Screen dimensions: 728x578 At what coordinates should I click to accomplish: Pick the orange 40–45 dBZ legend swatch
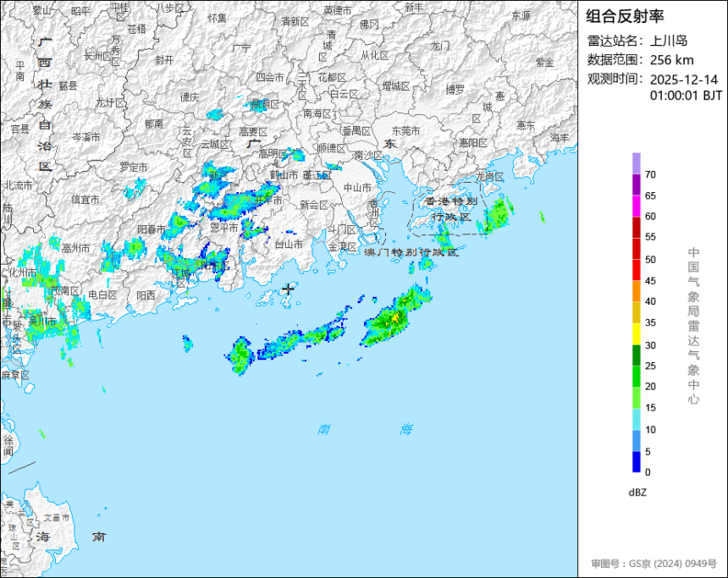(x=636, y=291)
